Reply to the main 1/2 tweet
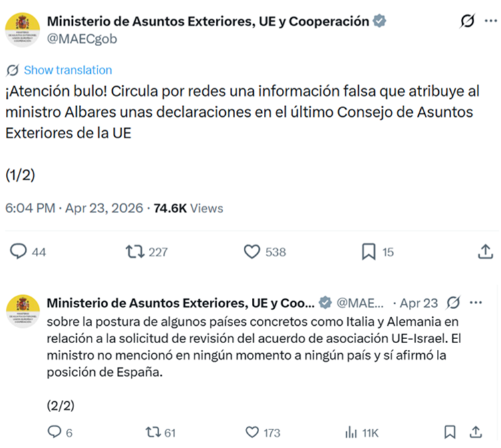Image resolution: width=501 pixels, height=448 pixels. 19,252
